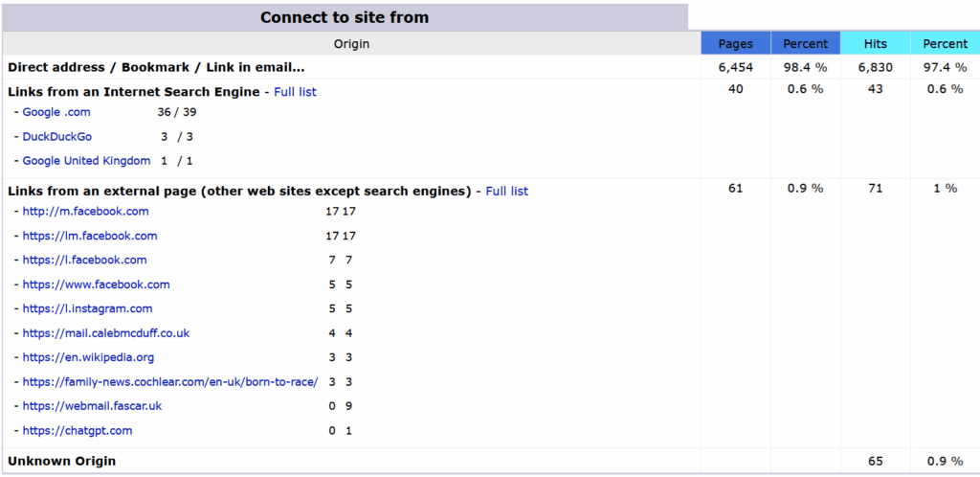
Task: Click the https://webmail.fascar.uk link
Action: coord(92,406)
